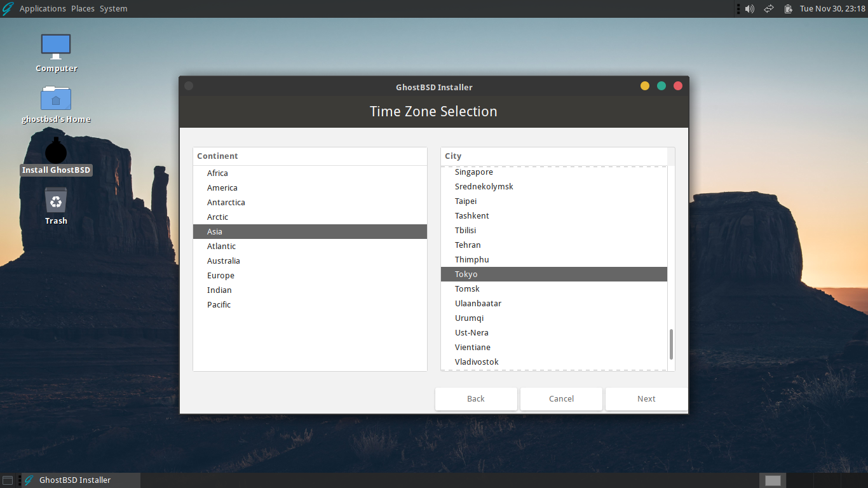Screen dimensions: 868x488
Task: Choose Srednekolymsk city
Action: coord(554,187)
